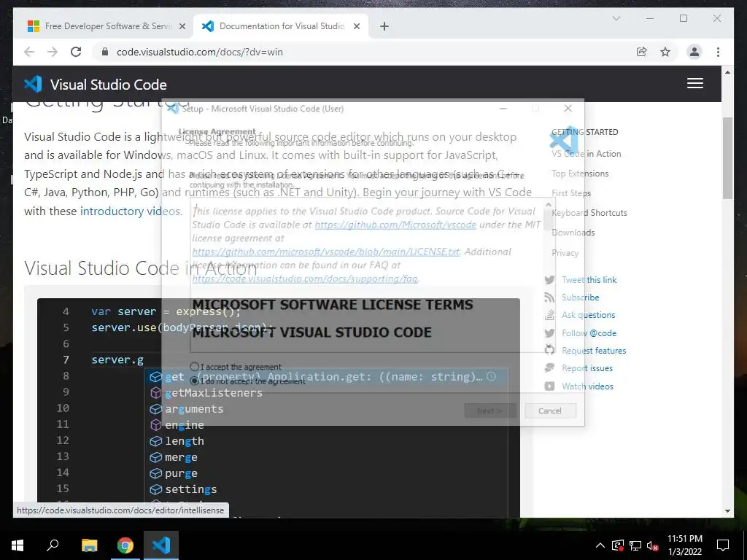
Task: Bookmark this page with the star
Action: 665,52
